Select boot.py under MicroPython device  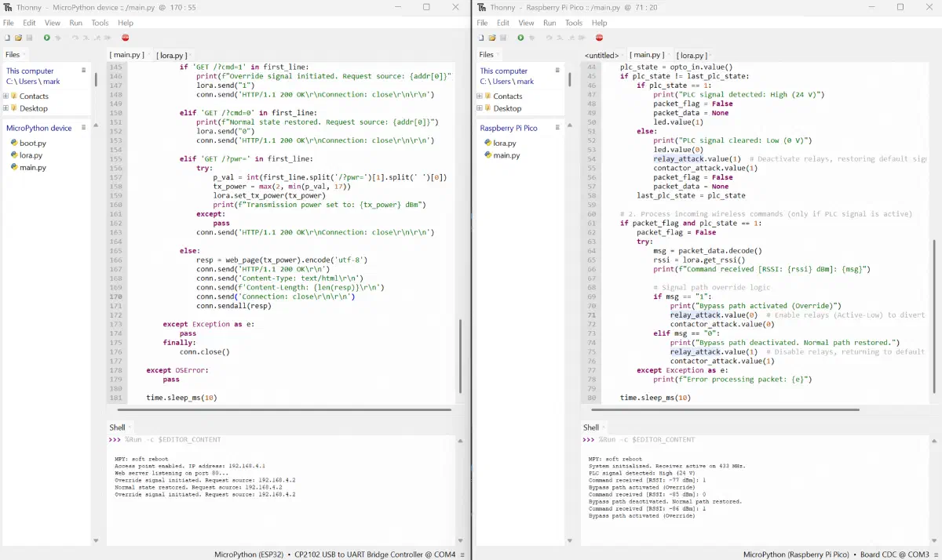point(32,144)
